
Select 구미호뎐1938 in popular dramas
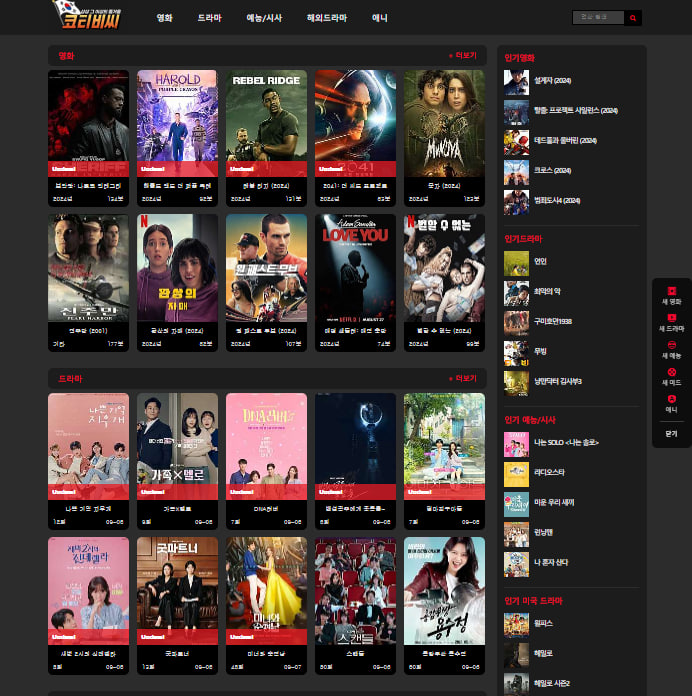[x=553, y=321]
